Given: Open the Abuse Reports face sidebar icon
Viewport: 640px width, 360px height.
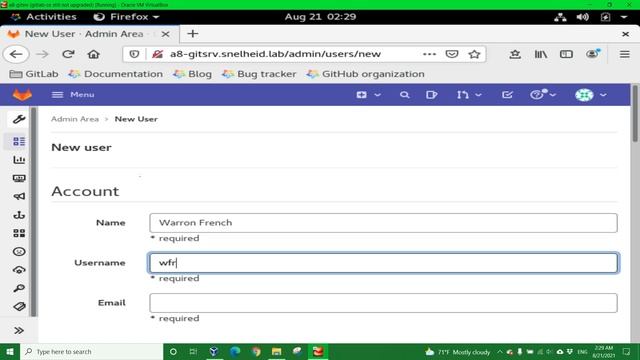Looking at the screenshot, I should (x=19, y=251).
